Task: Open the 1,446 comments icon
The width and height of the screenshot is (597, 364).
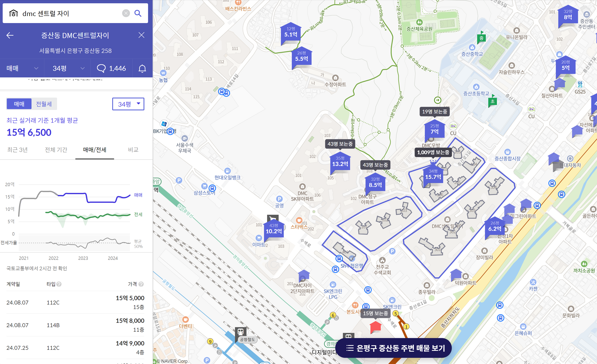Action: click(101, 69)
